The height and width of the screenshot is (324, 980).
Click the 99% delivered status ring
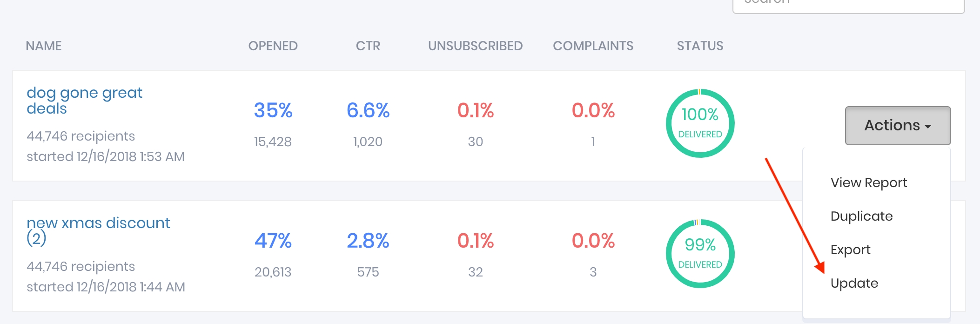point(700,254)
